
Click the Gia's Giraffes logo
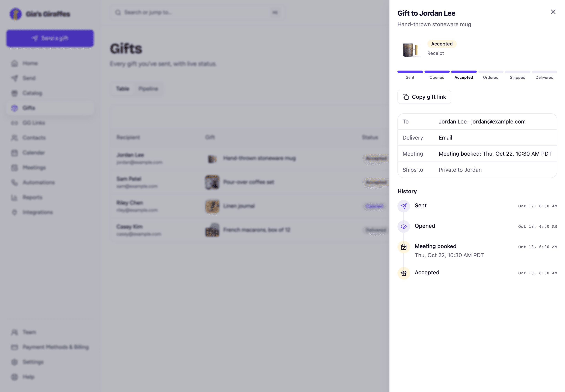tap(15, 14)
